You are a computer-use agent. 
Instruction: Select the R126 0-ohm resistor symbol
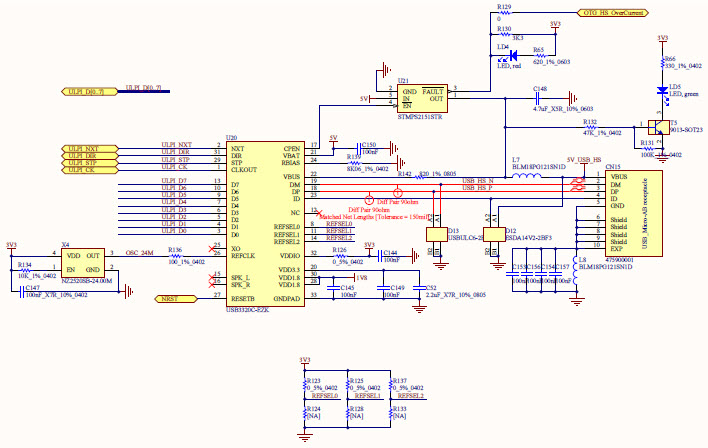340,256
